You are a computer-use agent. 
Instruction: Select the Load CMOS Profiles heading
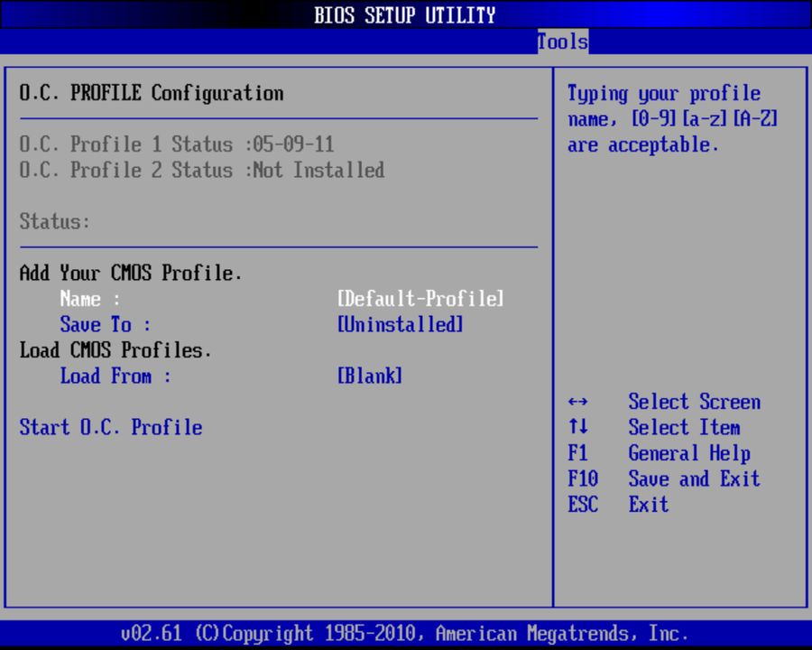(115, 350)
